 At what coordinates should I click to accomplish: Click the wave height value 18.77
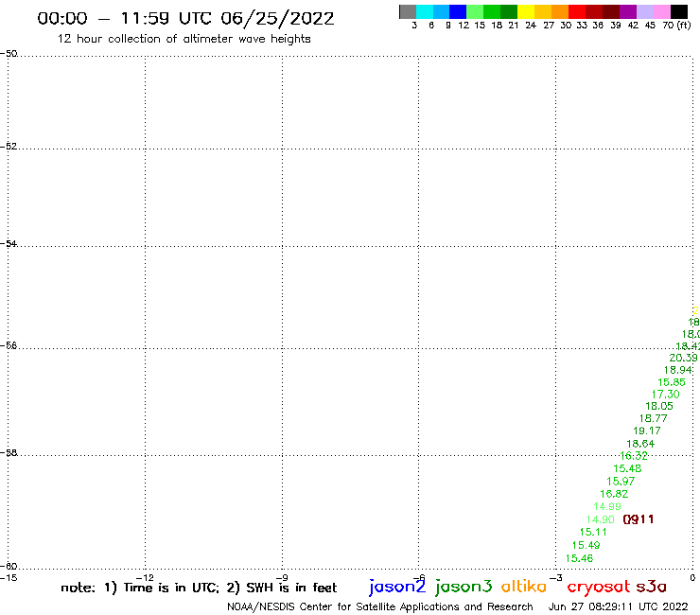tap(653, 418)
